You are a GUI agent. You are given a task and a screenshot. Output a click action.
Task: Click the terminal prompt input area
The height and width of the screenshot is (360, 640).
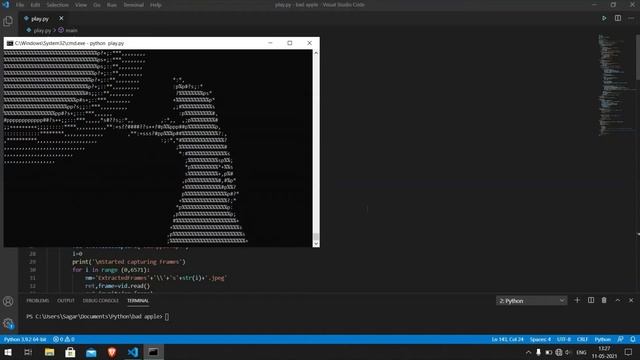167,317
